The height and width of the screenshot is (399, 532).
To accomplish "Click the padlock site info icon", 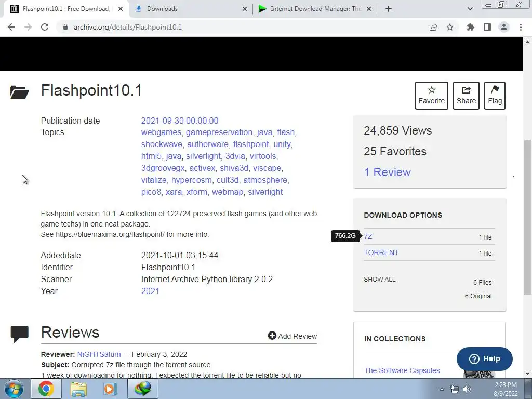I will [65, 27].
